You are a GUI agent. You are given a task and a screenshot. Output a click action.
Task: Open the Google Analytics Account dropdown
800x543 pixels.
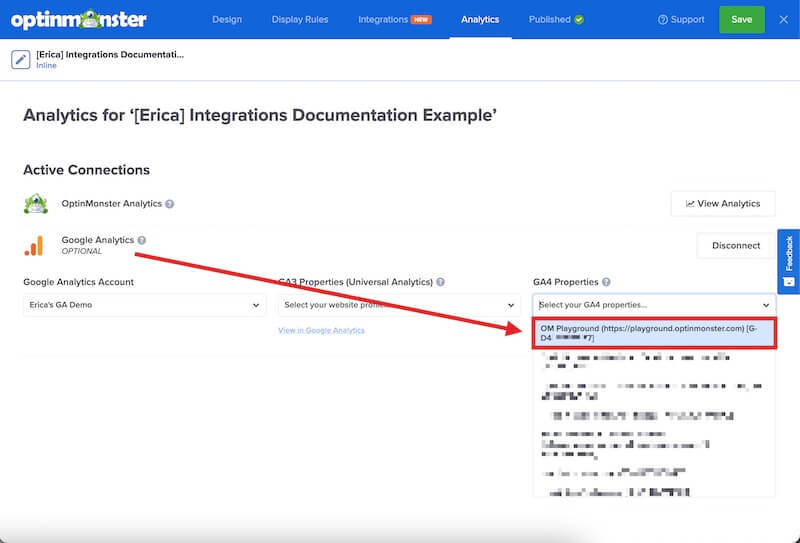click(x=144, y=305)
